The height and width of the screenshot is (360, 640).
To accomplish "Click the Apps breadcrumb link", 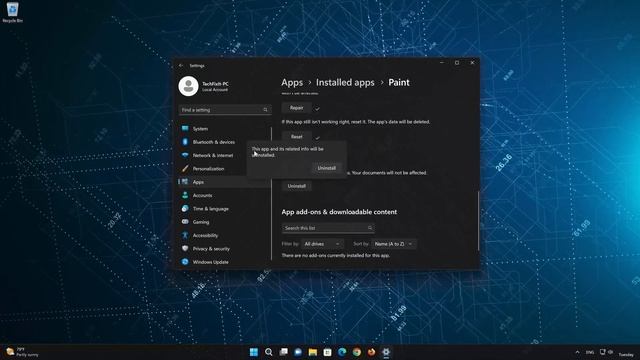I will [292, 83].
